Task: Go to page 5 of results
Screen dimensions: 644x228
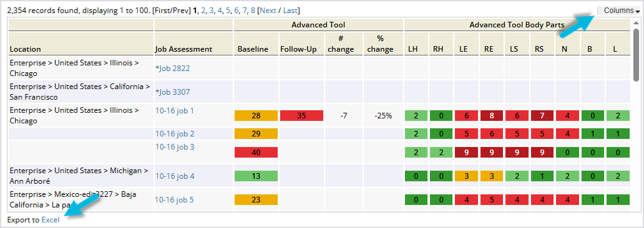Action: 228,11
